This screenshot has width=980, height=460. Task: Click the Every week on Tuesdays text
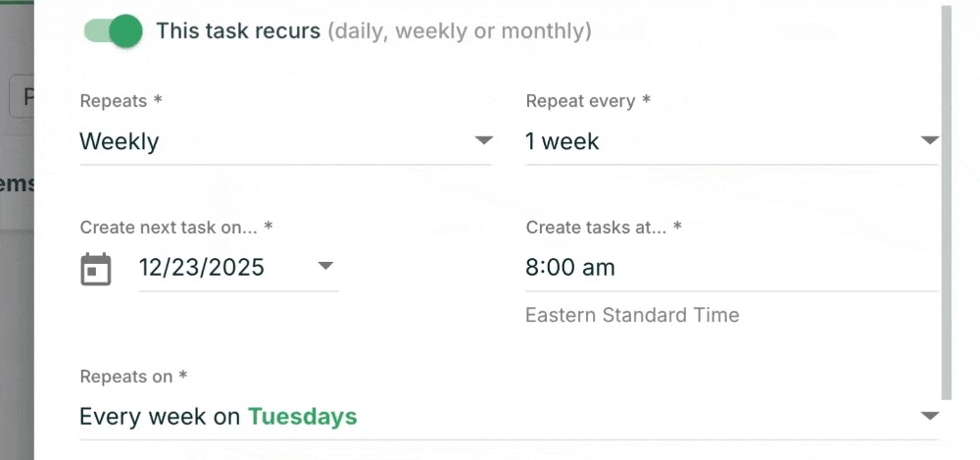pos(219,417)
